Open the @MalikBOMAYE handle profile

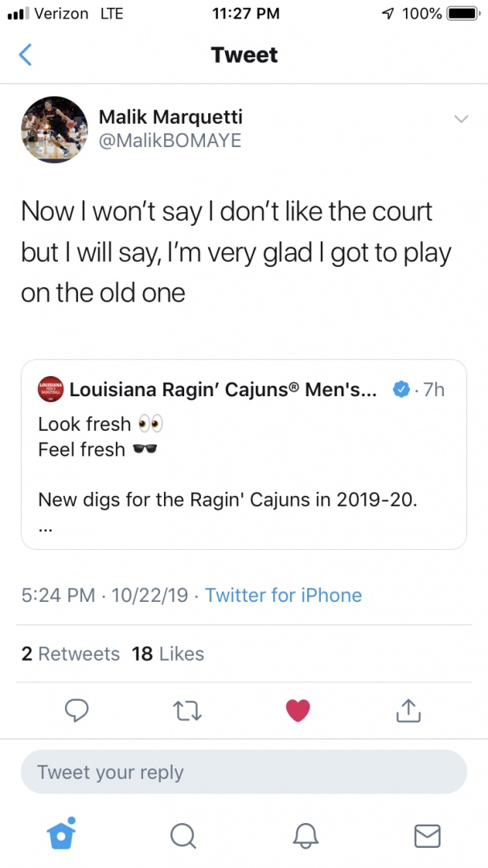[170, 141]
